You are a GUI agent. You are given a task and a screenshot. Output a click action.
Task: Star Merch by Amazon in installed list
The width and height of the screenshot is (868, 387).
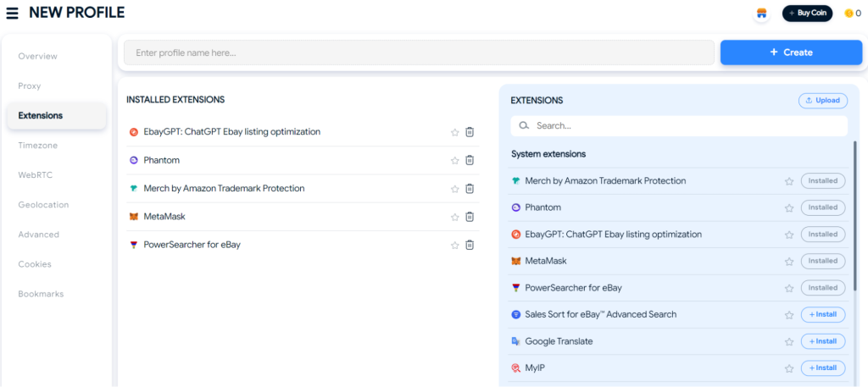pyautogui.click(x=455, y=189)
